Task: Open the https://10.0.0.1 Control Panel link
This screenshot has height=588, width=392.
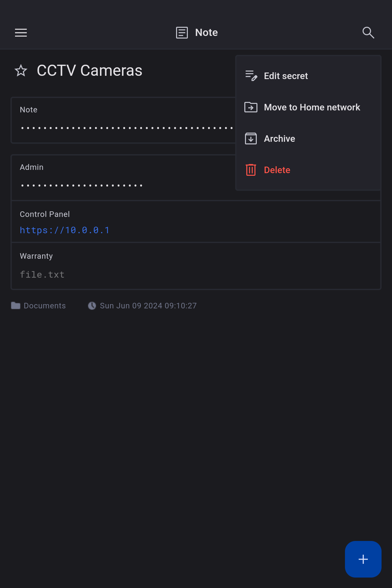Action: pos(65,230)
